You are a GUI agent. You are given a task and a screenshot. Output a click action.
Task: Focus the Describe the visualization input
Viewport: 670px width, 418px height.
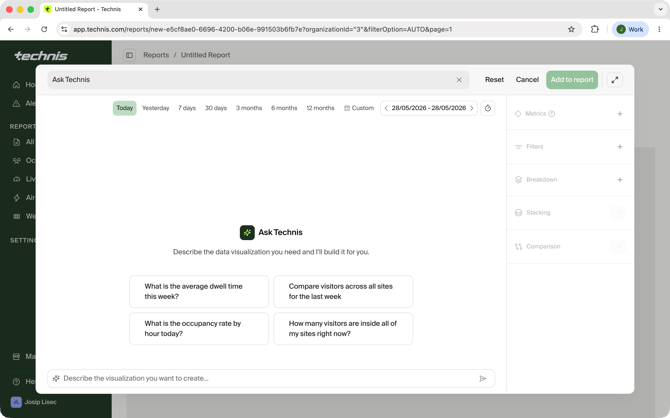click(271, 378)
